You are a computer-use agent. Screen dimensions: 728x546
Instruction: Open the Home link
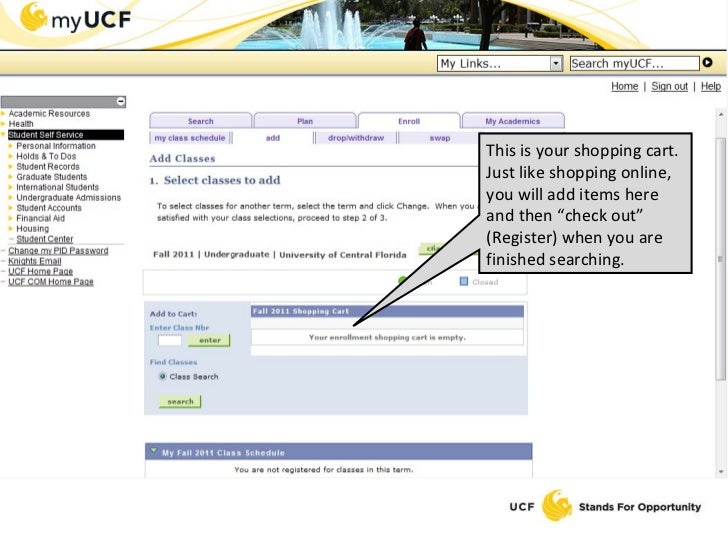click(x=624, y=86)
